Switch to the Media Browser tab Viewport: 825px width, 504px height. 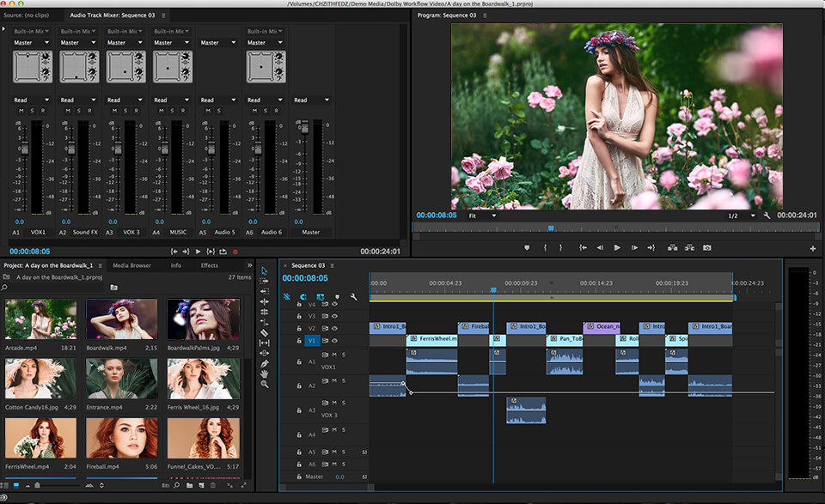[x=134, y=264]
